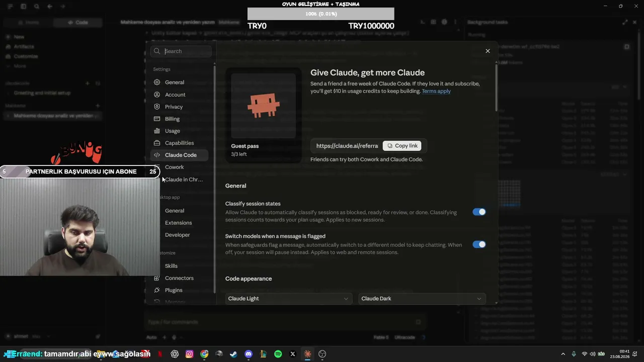Open General settings with the gear icon
This screenshot has width=644, height=362.
[x=157, y=82]
